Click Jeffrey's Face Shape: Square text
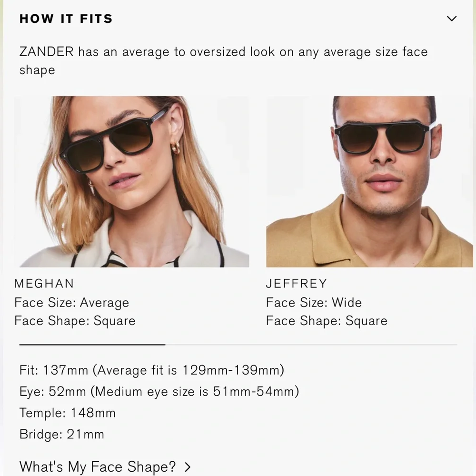 327,321
